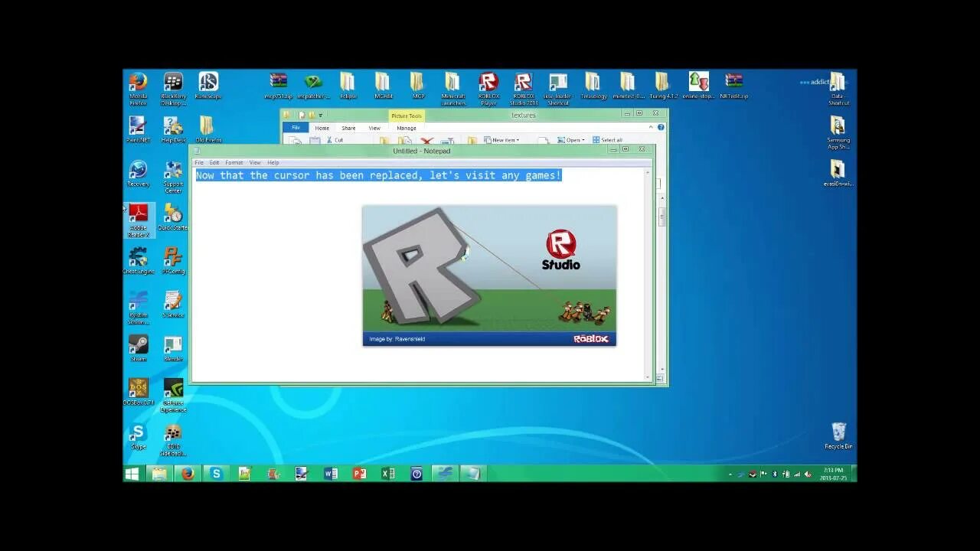The width and height of the screenshot is (980, 551).
Task: Open Explorer help question mark icon
Action: [661, 127]
